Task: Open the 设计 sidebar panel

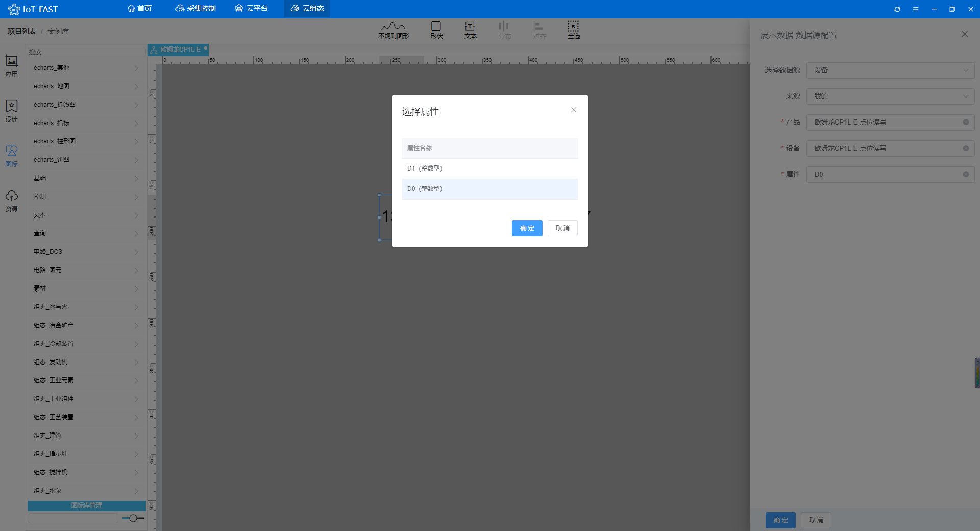Action: click(11, 111)
